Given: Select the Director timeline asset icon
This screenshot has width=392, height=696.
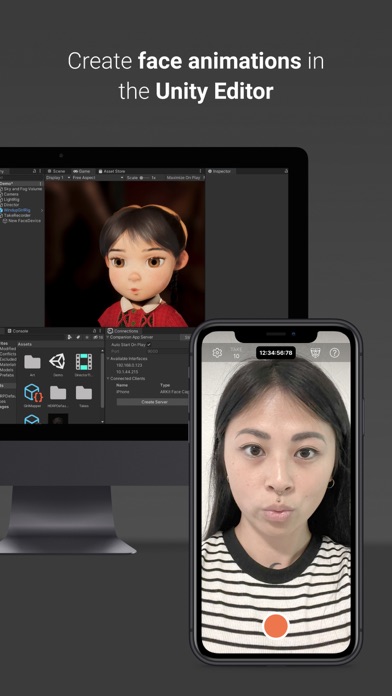Looking at the screenshot, I should (x=83, y=362).
